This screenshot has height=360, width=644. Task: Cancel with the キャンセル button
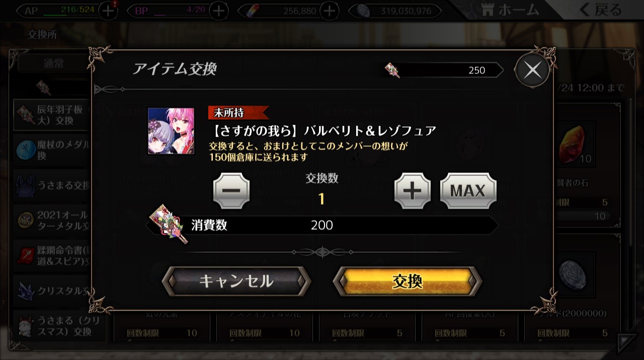coord(236,281)
